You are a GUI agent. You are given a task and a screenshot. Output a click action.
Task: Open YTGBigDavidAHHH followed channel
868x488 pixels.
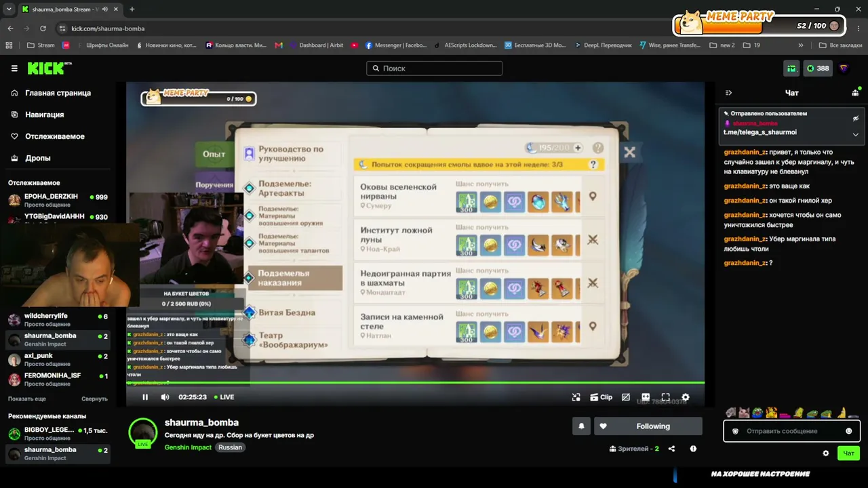[58, 217]
